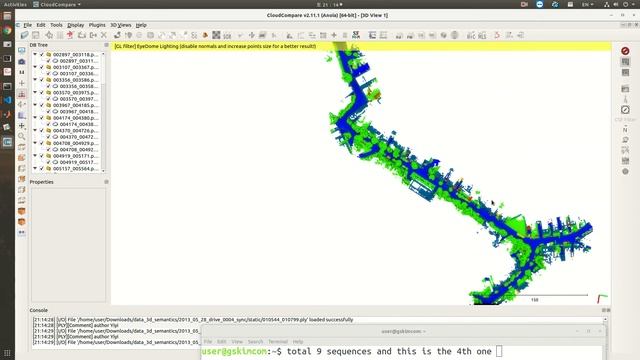Collapse the 004370_004726.p... tree node
This screenshot has height=360, width=640.
pyautogui.click(x=35, y=131)
